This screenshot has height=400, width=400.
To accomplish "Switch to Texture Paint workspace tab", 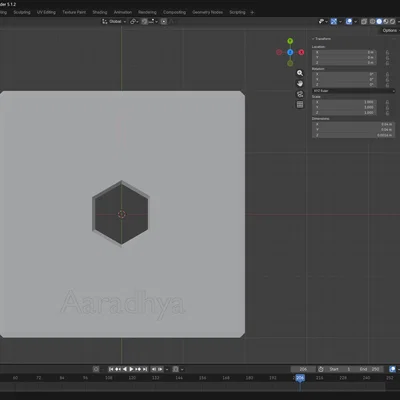I will [74, 12].
